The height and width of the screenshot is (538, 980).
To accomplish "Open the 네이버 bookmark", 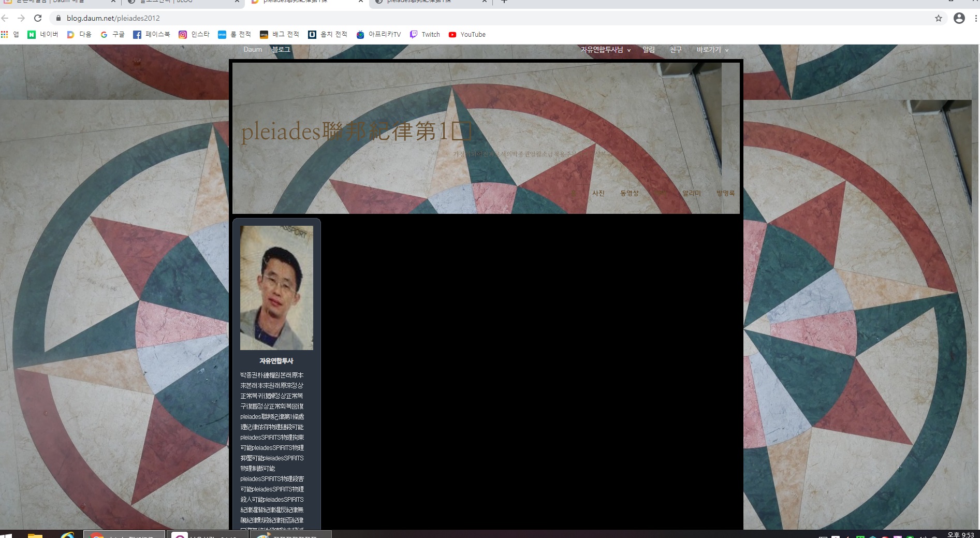I will pos(43,35).
